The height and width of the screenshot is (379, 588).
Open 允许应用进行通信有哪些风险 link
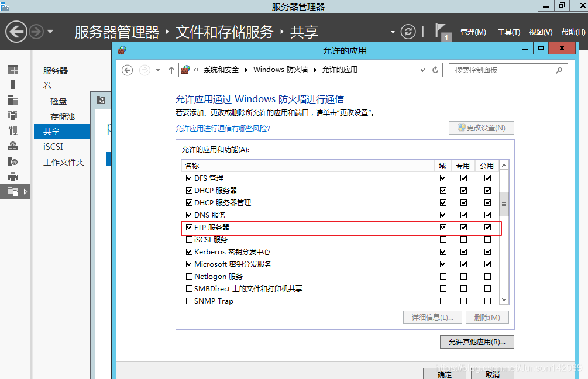pyautogui.click(x=223, y=129)
